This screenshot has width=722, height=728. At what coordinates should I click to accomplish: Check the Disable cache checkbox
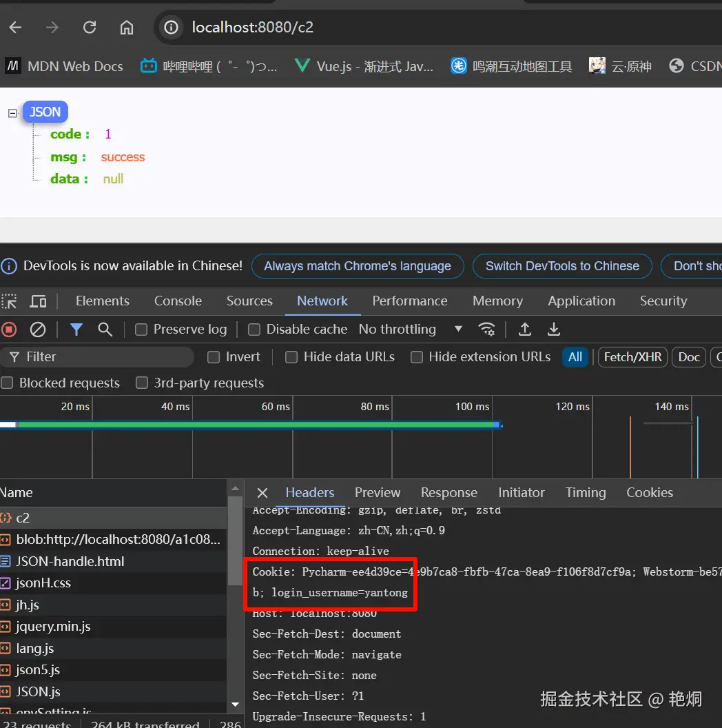point(254,330)
